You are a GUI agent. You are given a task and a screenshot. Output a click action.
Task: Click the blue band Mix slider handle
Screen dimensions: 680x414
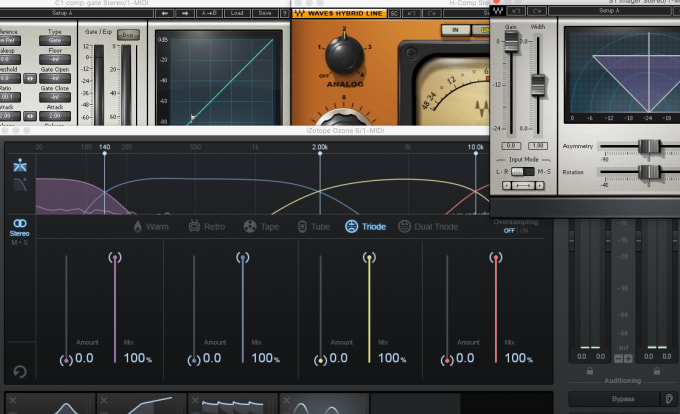tap(242, 258)
